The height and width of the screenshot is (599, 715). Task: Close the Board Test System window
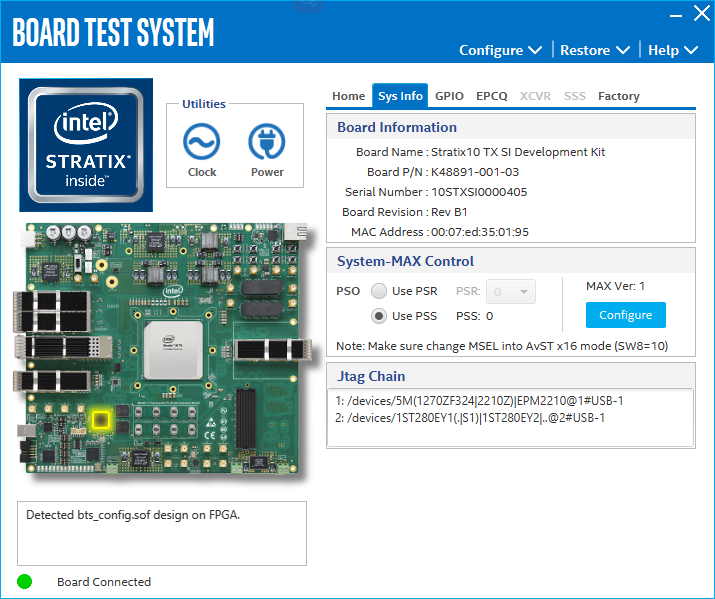tap(701, 14)
